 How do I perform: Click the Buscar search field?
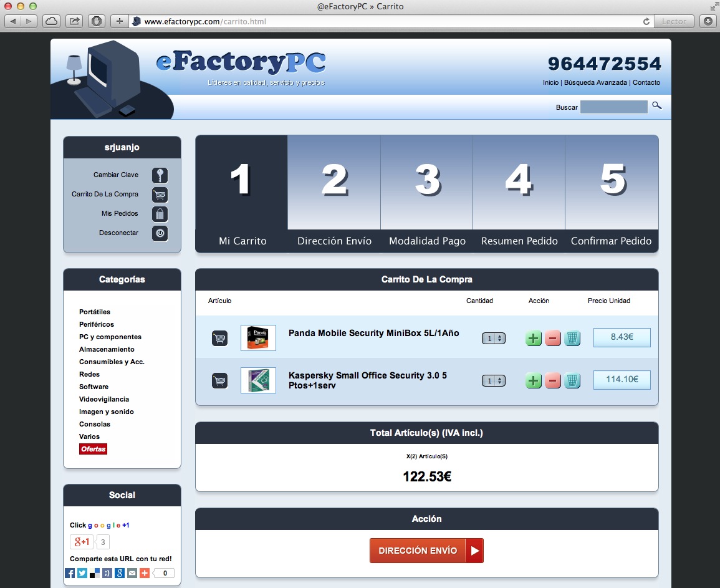(613, 107)
